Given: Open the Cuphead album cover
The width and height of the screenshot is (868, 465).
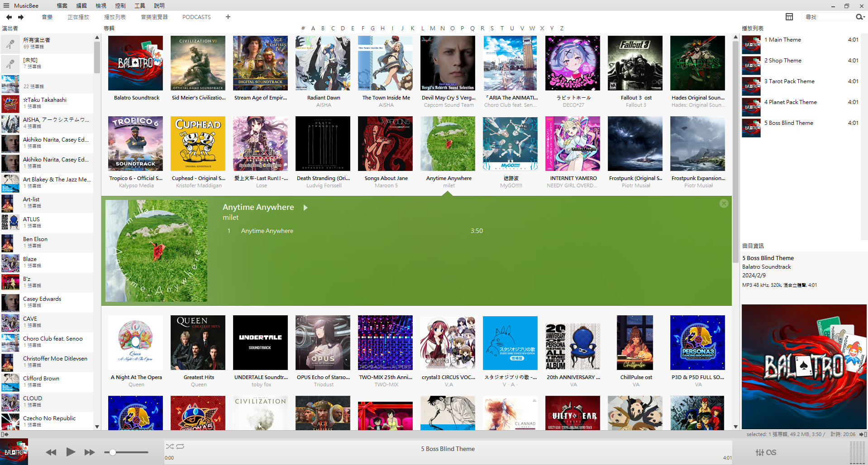Looking at the screenshot, I should [198, 144].
